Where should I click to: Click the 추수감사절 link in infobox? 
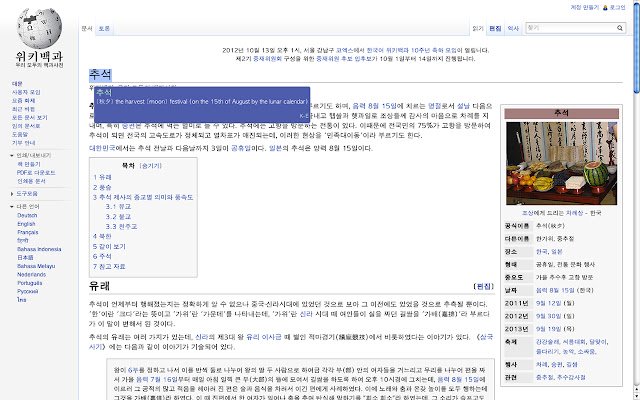(572, 378)
